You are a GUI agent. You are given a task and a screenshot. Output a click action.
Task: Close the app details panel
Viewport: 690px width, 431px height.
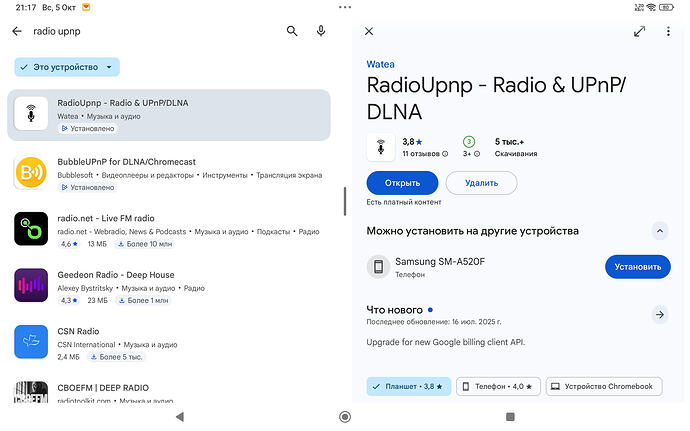[x=369, y=31]
